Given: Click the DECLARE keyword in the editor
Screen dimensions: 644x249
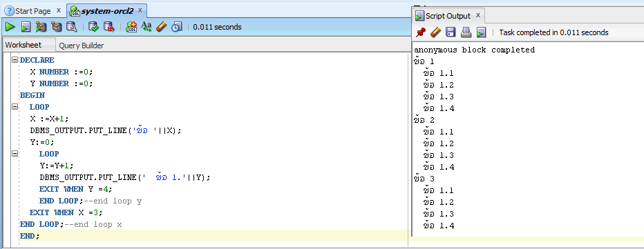Looking at the screenshot, I should (37, 60).
